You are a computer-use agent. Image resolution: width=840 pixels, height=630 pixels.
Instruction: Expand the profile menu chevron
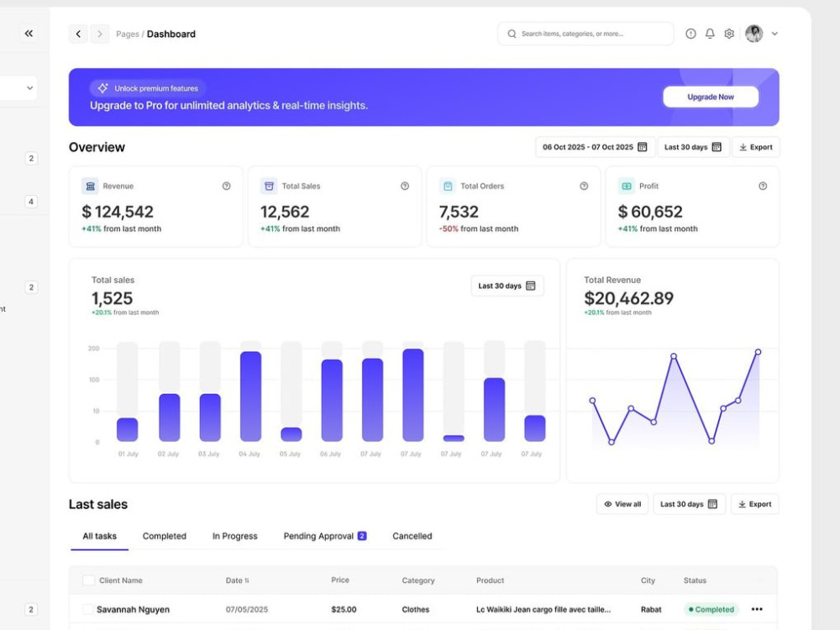pyautogui.click(x=774, y=34)
